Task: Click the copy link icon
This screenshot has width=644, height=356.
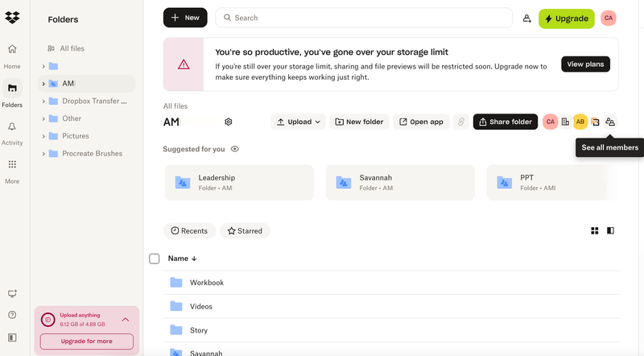Action: (x=461, y=122)
